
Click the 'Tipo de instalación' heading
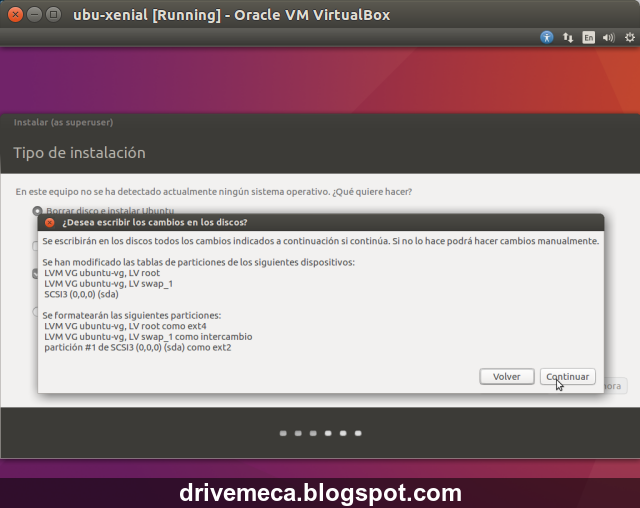pyautogui.click(x=80, y=153)
